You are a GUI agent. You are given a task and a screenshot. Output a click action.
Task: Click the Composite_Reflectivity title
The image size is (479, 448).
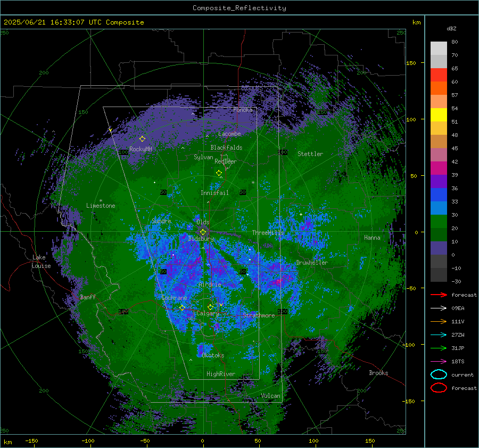click(x=240, y=8)
